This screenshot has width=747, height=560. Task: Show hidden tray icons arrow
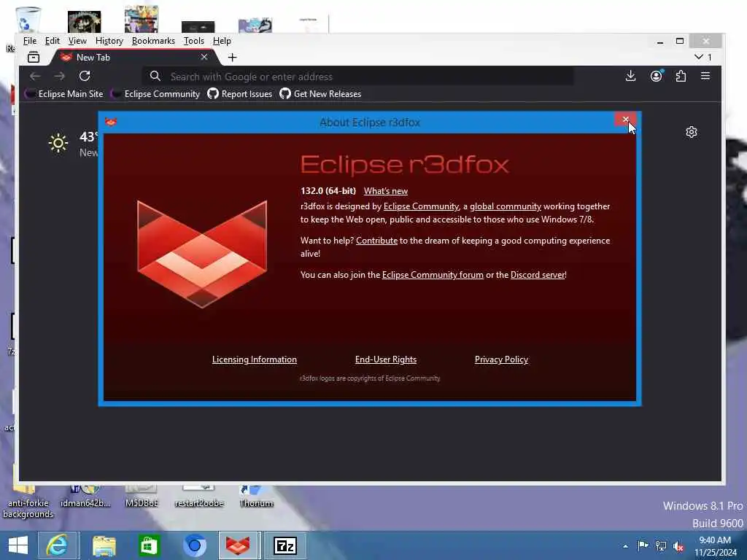(625, 545)
